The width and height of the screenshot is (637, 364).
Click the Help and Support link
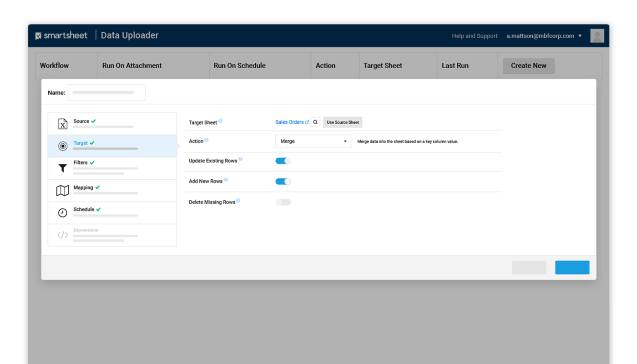(475, 36)
